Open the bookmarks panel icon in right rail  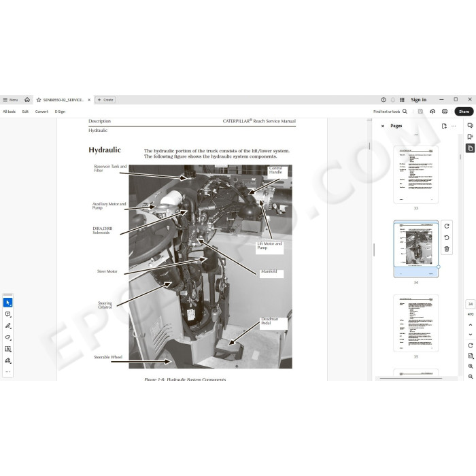click(470, 137)
